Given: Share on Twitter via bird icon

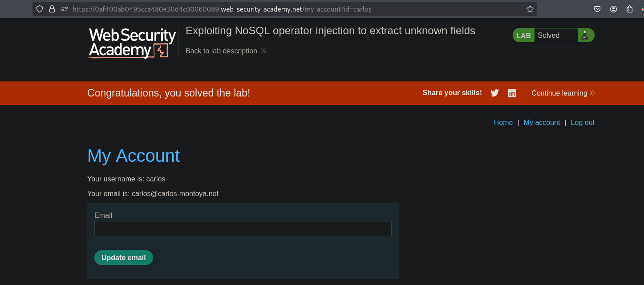Looking at the screenshot, I should tap(494, 93).
